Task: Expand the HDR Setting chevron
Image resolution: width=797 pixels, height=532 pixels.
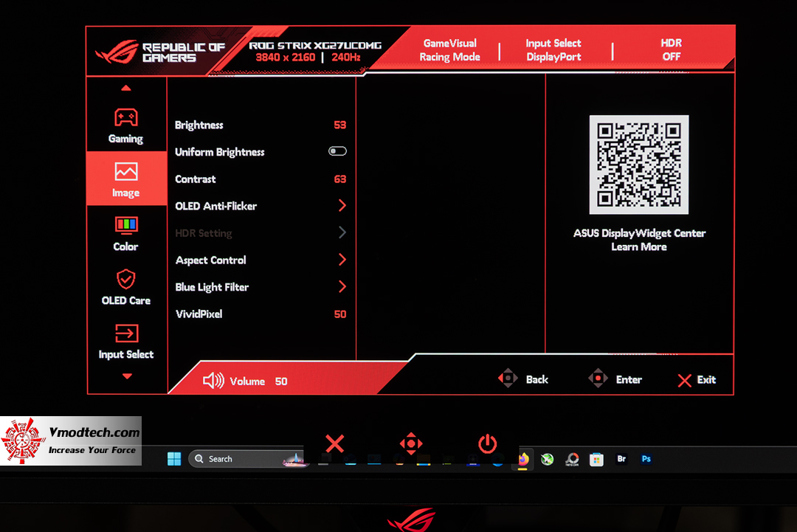Action: click(x=342, y=232)
